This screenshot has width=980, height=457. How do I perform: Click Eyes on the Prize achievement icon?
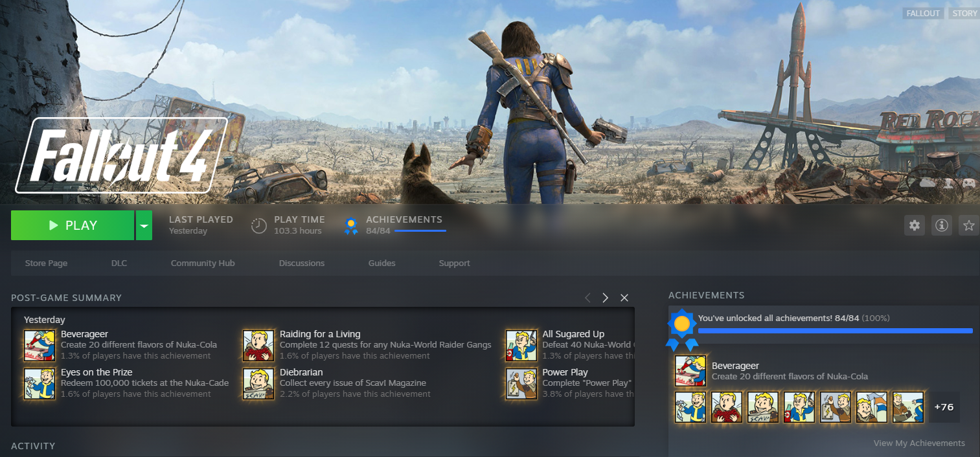[x=40, y=383]
